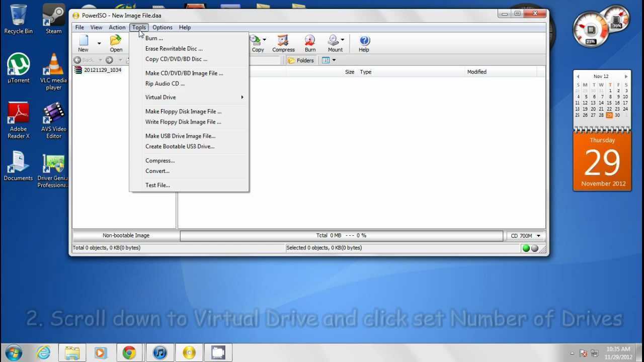The height and width of the screenshot is (362, 644).
Task: Click the Help toolbar icon
Action: pyautogui.click(x=364, y=44)
